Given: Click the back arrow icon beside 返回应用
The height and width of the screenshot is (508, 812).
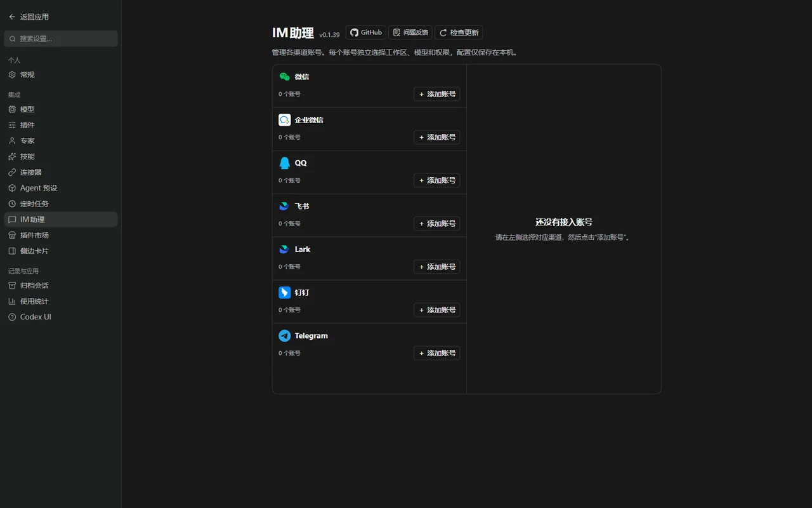Looking at the screenshot, I should [x=12, y=17].
